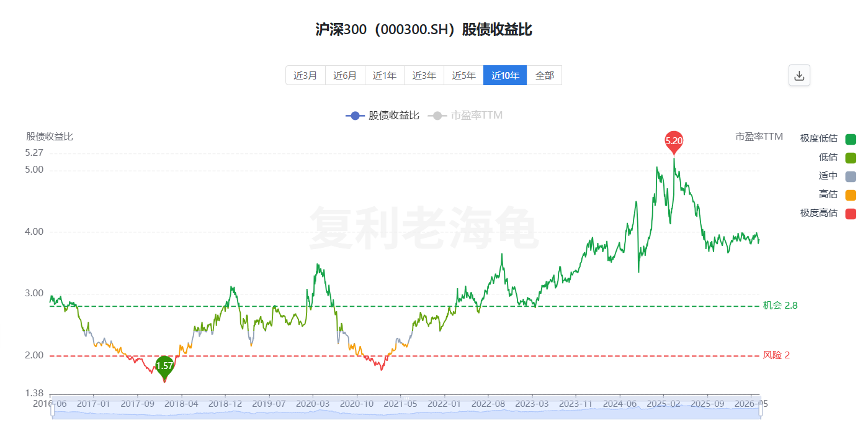Click the 高估 orange color swatch

click(850, 194)
